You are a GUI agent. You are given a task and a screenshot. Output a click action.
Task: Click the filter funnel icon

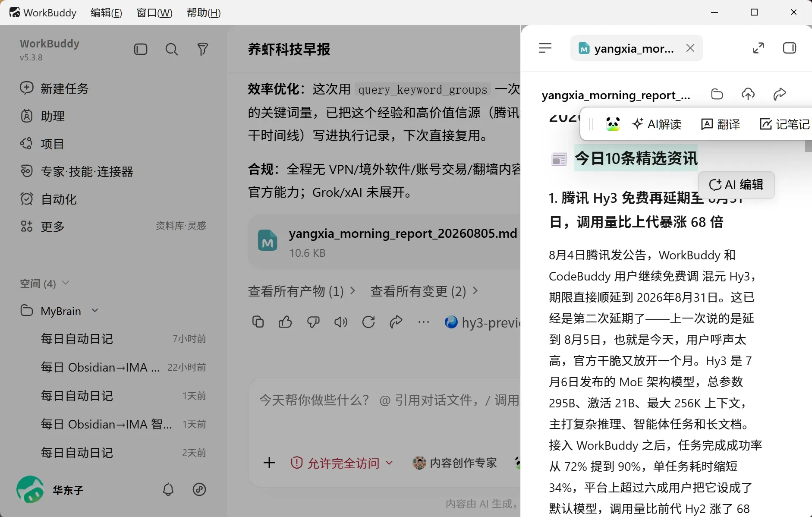pos(203,49)
